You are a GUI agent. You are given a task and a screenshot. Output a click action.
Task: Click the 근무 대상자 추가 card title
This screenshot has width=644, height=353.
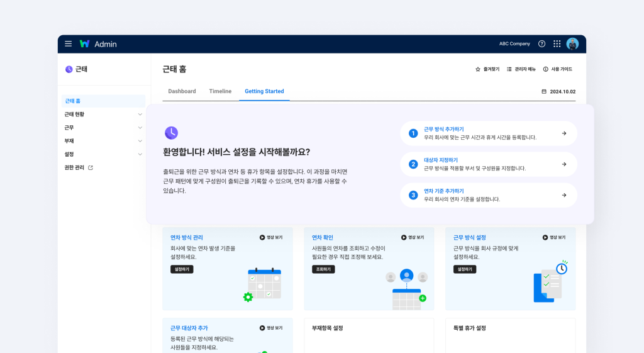click(x=189, y=328)
